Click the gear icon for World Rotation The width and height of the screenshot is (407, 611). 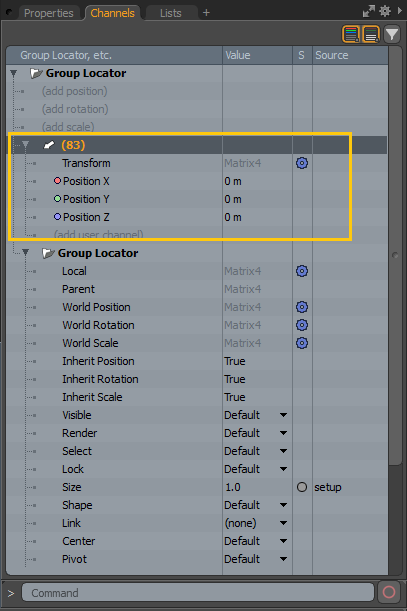pyautogui.click(x=302, y=325)
